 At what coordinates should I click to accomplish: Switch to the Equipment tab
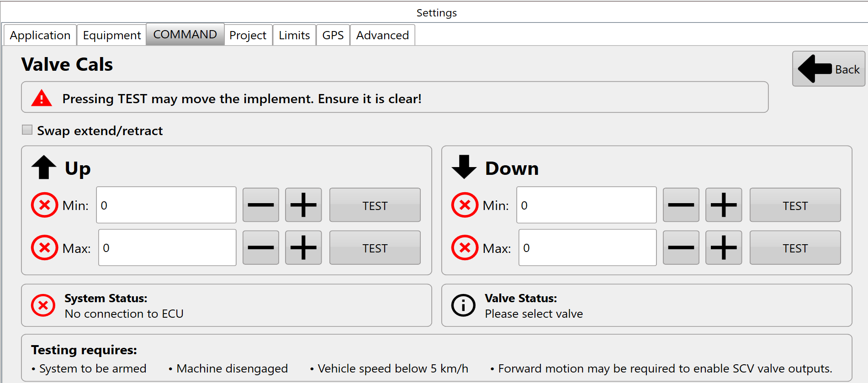point(112,35)
